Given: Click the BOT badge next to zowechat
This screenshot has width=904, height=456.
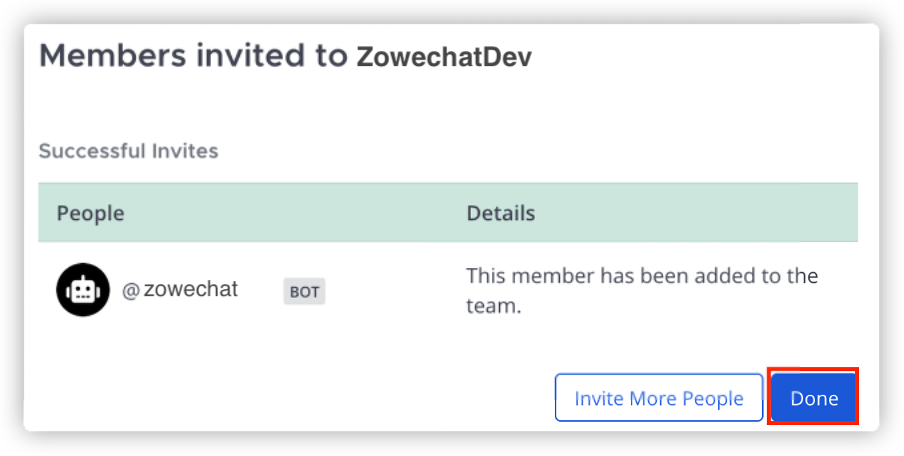Looking at the screenshot, I should pyautogui.click(x=304, y=292).
